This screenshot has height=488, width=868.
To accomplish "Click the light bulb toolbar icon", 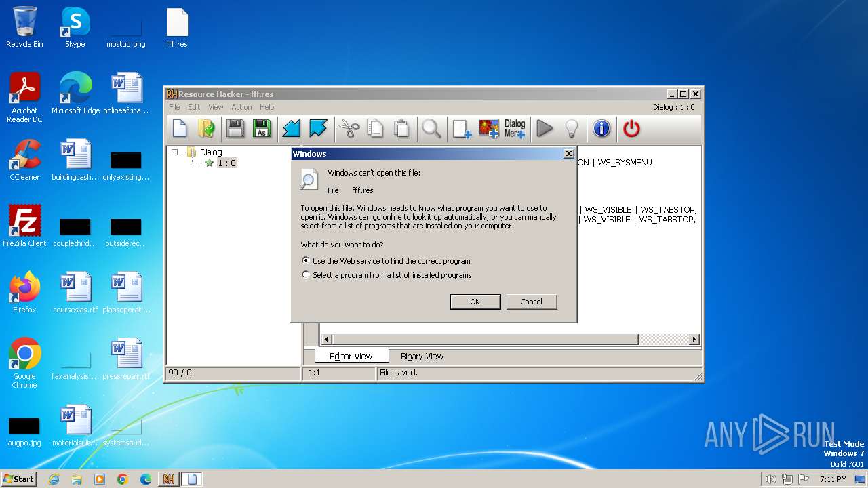I will coord(571,128).
